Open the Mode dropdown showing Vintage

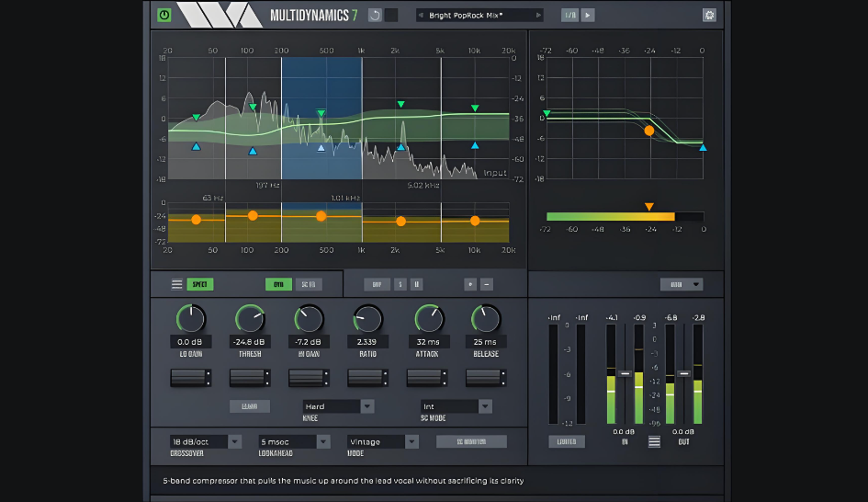pyautogui.click(x=383, y=441)
